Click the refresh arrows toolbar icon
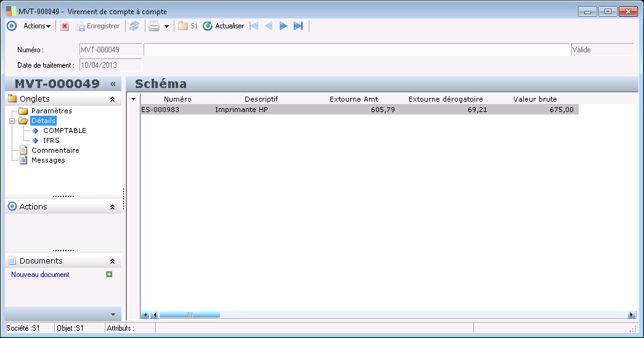 [134, 26]
